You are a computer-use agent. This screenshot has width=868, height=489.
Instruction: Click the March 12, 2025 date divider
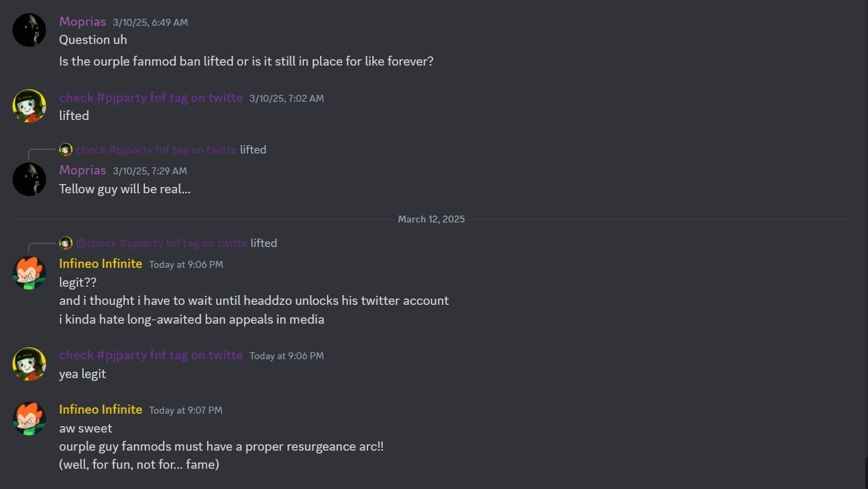pyautogui.click(x=431, y=219)
